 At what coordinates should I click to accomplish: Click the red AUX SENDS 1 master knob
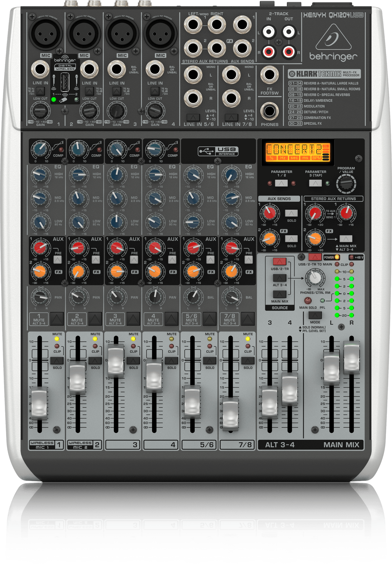269,213
